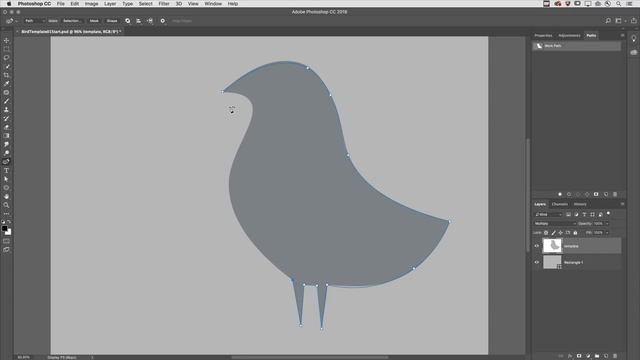Screen dimensions: 640x360
Task: Select the Path Selection tool
Action: click(6, 179)
